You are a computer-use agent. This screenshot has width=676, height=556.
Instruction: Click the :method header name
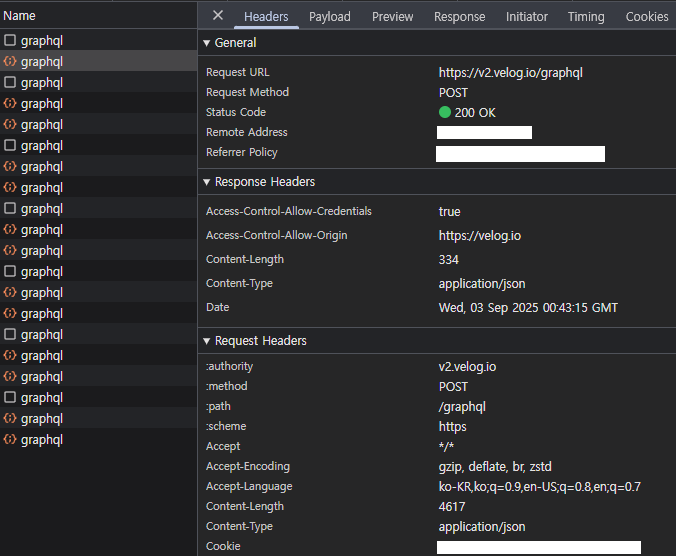[227, 386]
